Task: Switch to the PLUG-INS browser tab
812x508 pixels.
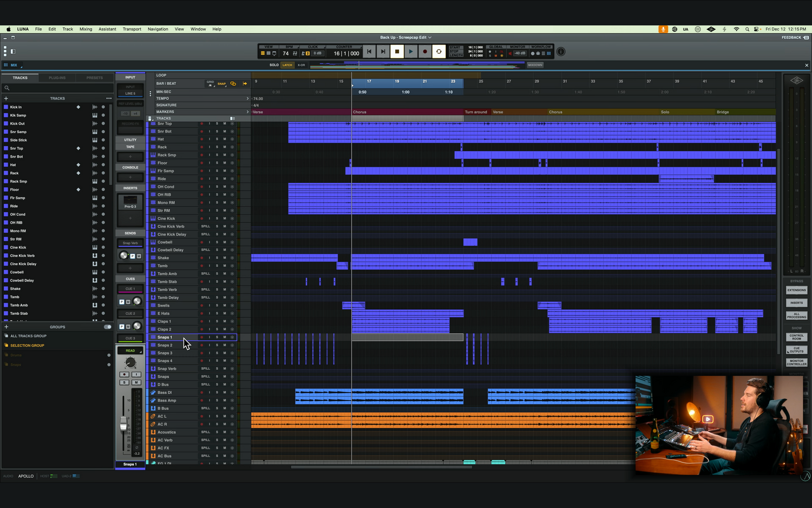Action: tap(57, 78)
